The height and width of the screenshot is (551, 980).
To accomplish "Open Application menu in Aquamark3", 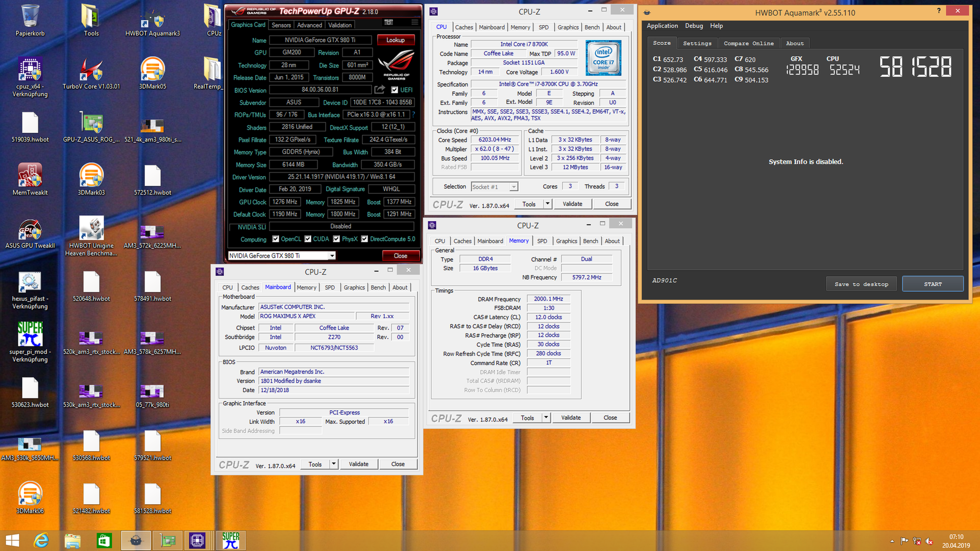I will (x=662, y=26).
